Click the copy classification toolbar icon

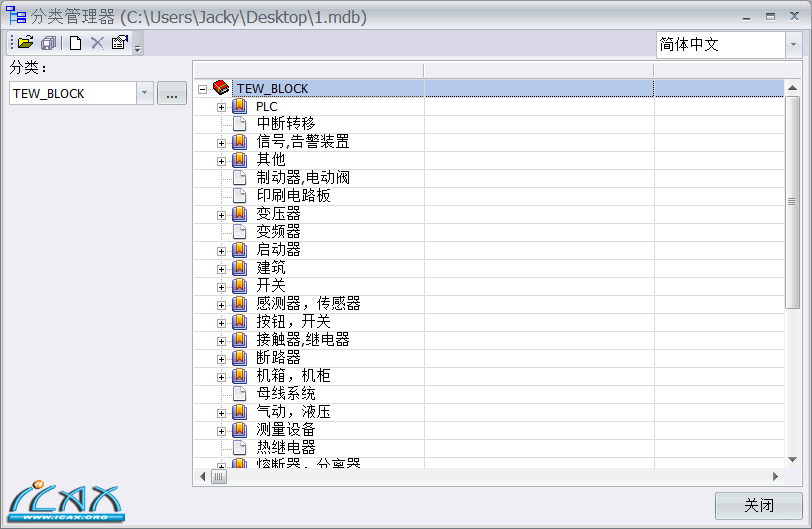[49, 42]
